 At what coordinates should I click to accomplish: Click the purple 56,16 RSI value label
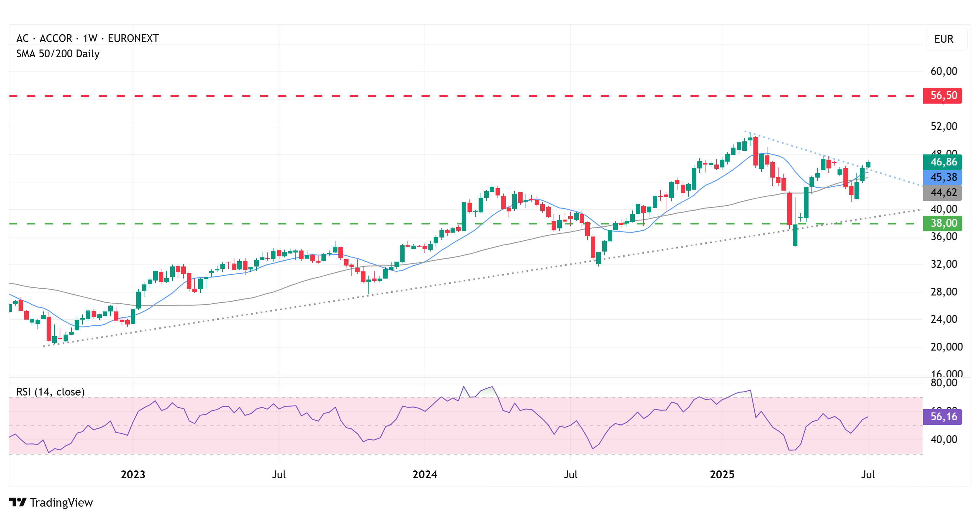coord(943,417)
